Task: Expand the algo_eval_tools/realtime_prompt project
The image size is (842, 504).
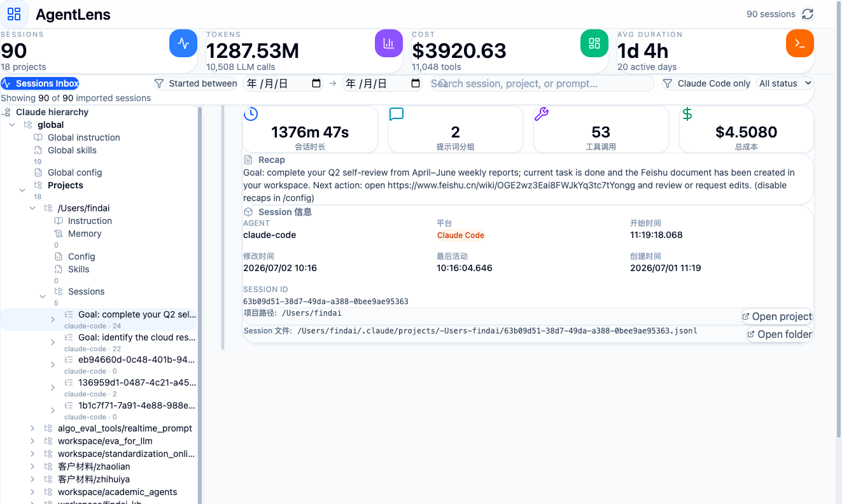Action: pyautogui.click(x=32, y=428)
